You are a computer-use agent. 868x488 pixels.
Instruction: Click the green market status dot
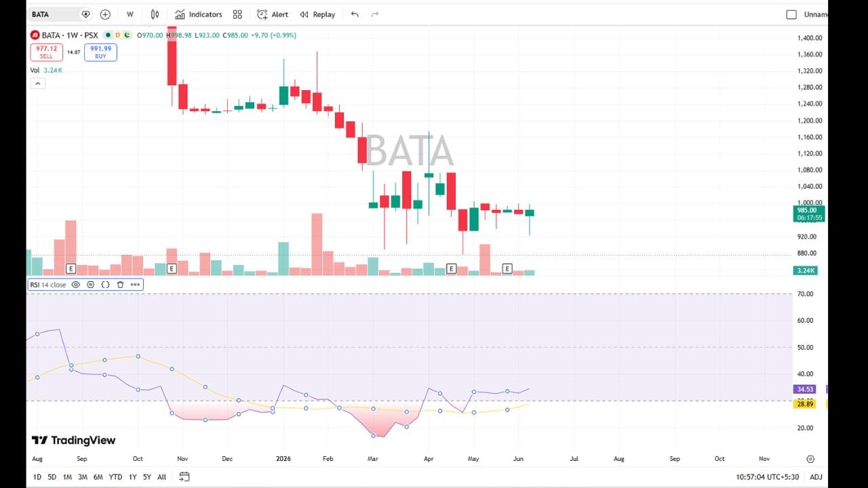point(108,35)
